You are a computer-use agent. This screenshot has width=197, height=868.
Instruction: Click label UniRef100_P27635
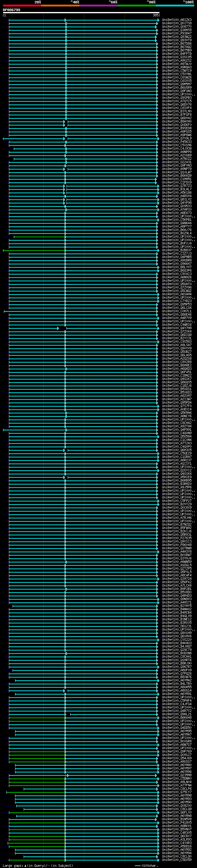click(x=177, y=538)
